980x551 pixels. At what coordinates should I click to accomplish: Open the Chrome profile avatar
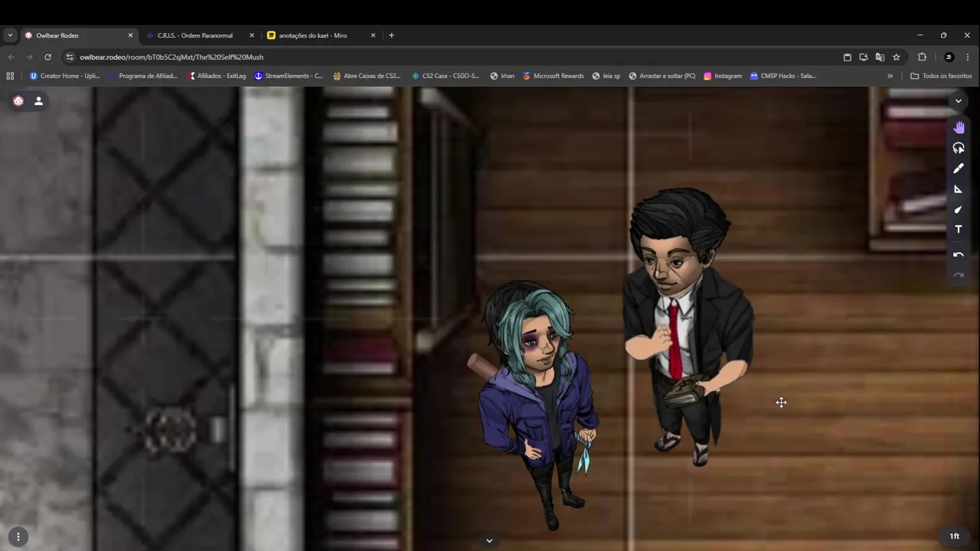click(x=949, y=57)
